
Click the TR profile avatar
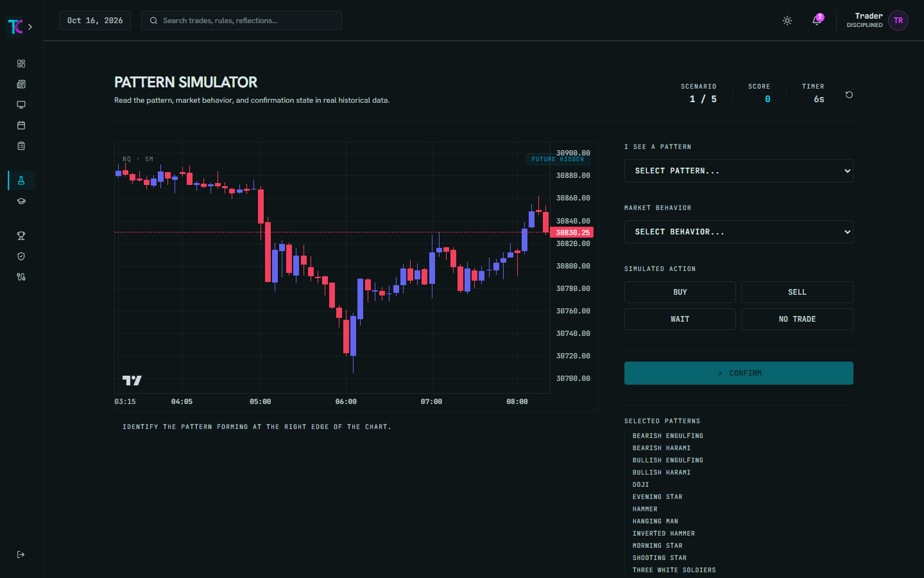pyautogui.click(x=898, y=21)
